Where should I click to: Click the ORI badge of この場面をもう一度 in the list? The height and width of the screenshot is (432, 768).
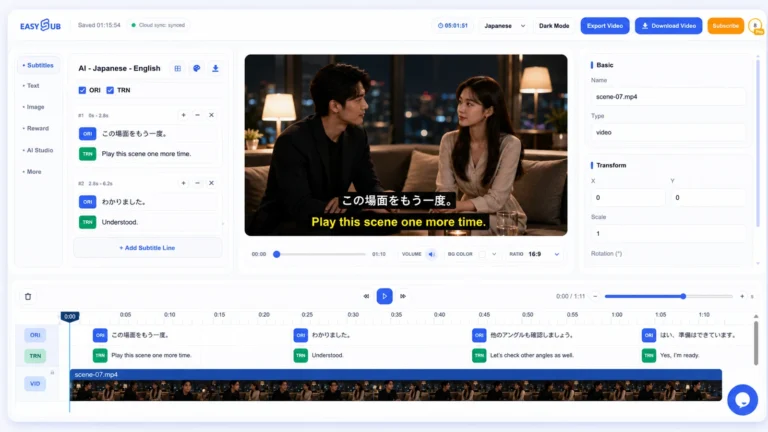pyautogui.click(x=88, y=134)
